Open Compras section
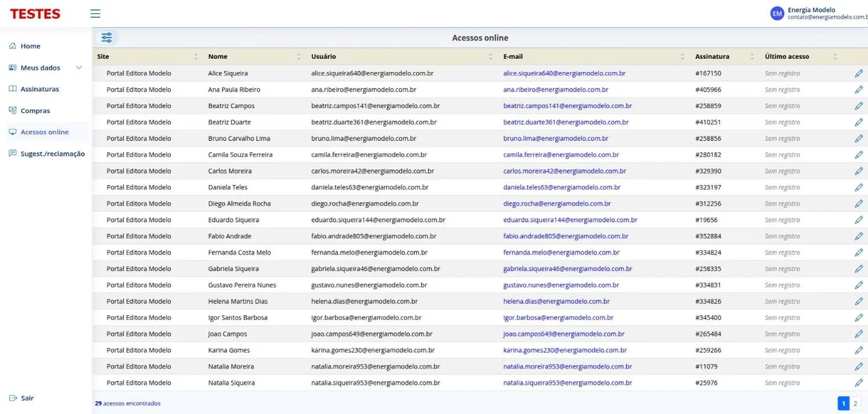 coord(35,110)
